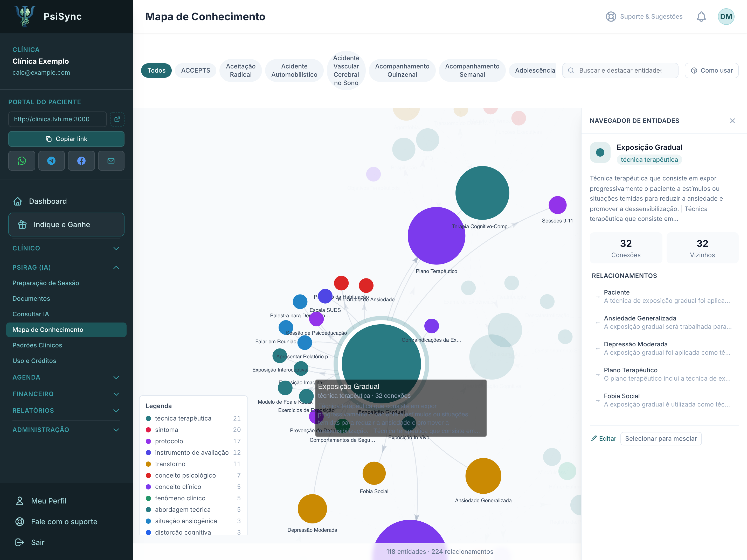Viewport: 747px width, 560px height.
Task: Toggle the Aceitação Radical filter chip
Action: (x=240, y=71)
